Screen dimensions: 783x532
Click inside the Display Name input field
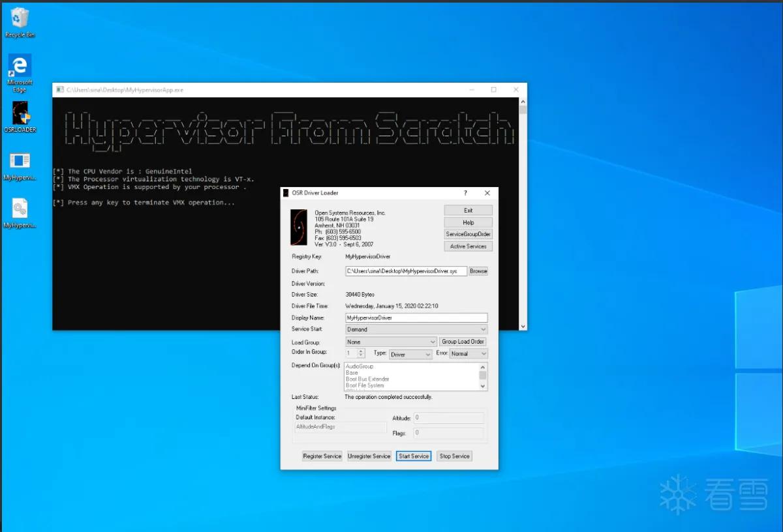(x=416, y=318)
